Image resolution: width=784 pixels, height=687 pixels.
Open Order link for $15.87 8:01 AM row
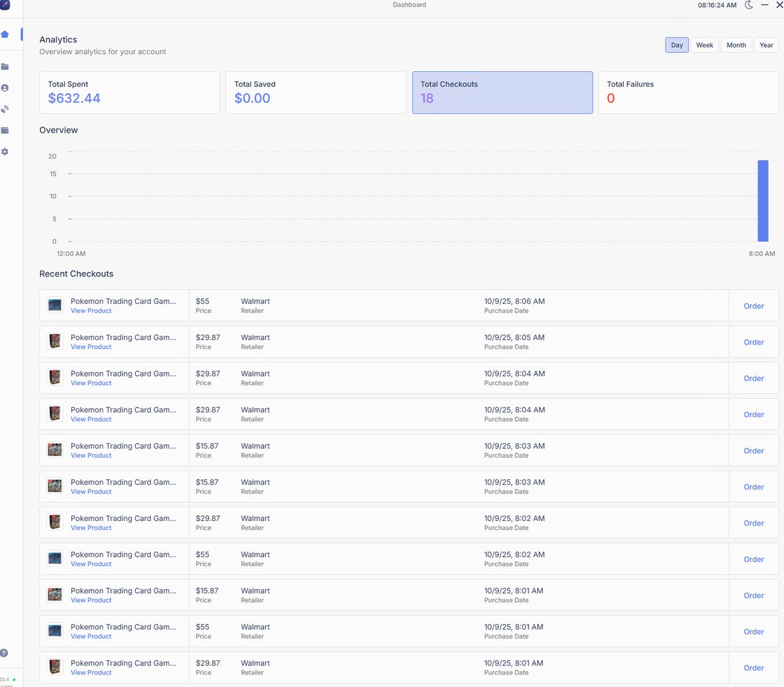754,595
